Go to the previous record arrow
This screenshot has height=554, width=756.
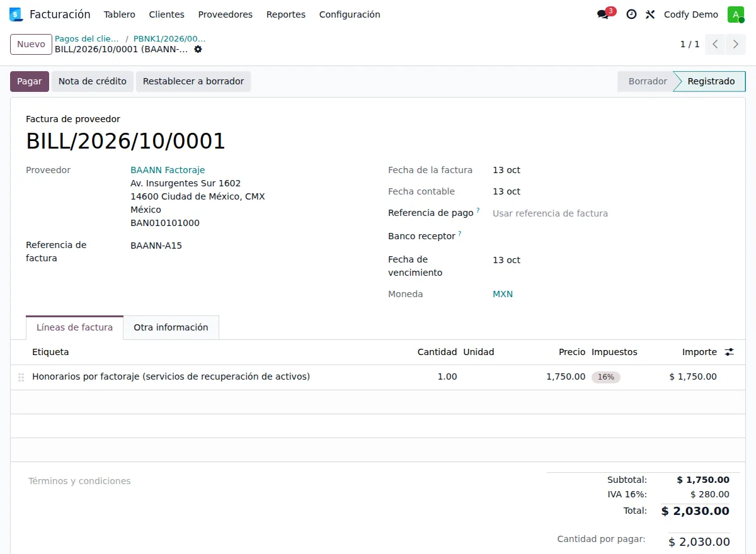715,44
